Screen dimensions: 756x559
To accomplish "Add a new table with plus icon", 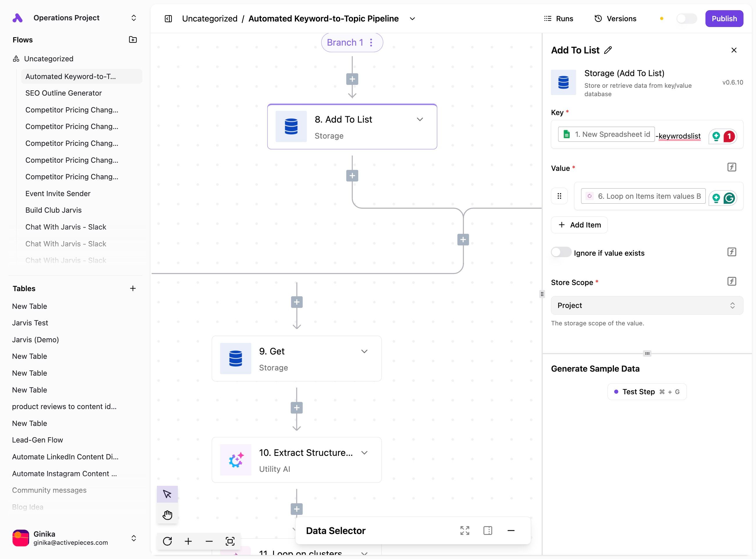I will pyautogui.click(x=133, y=288).
